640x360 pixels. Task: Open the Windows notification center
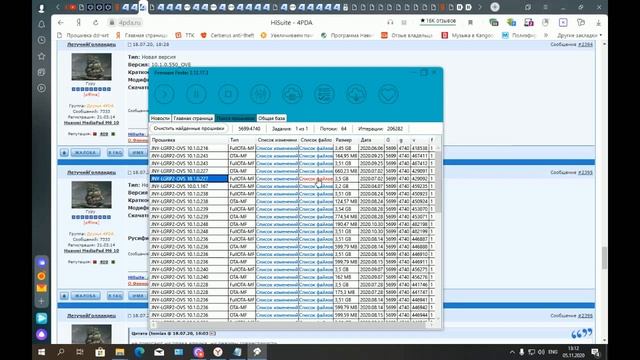(595, 352)
